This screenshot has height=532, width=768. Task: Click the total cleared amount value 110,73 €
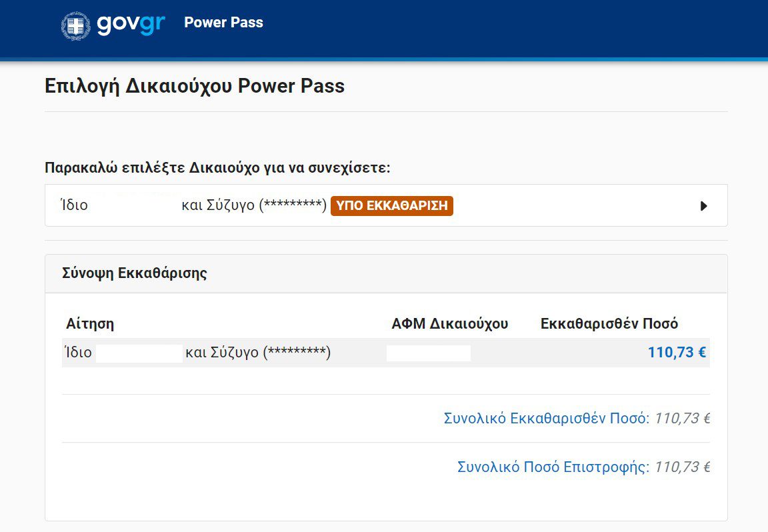click(682, 419)
